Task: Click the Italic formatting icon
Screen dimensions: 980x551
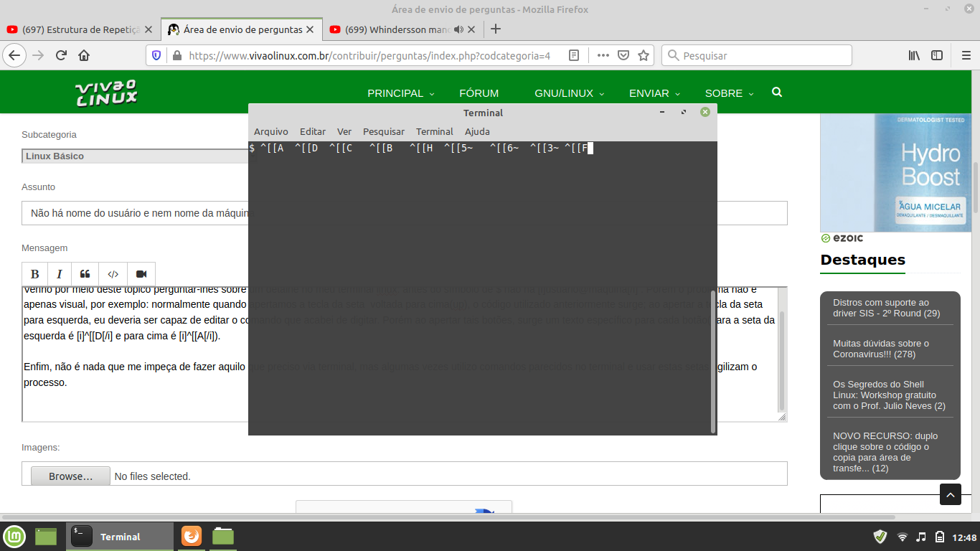Action: [x=60, y=274]
